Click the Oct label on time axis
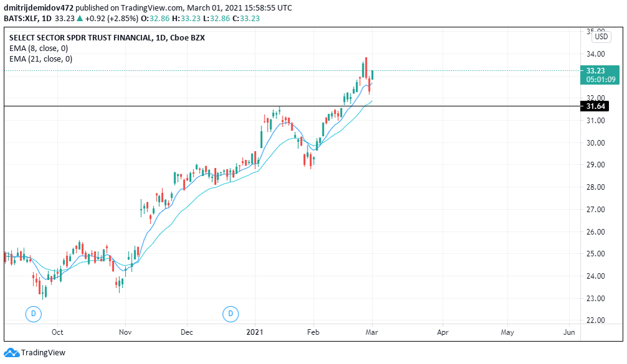The image size is (627, 364). click(57, 332)
